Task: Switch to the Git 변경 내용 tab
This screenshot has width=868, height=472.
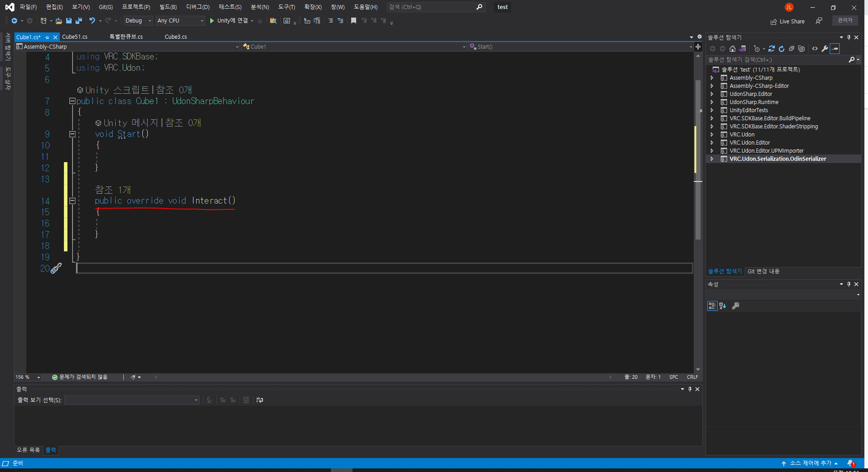Action: click(x=764, y=271)
